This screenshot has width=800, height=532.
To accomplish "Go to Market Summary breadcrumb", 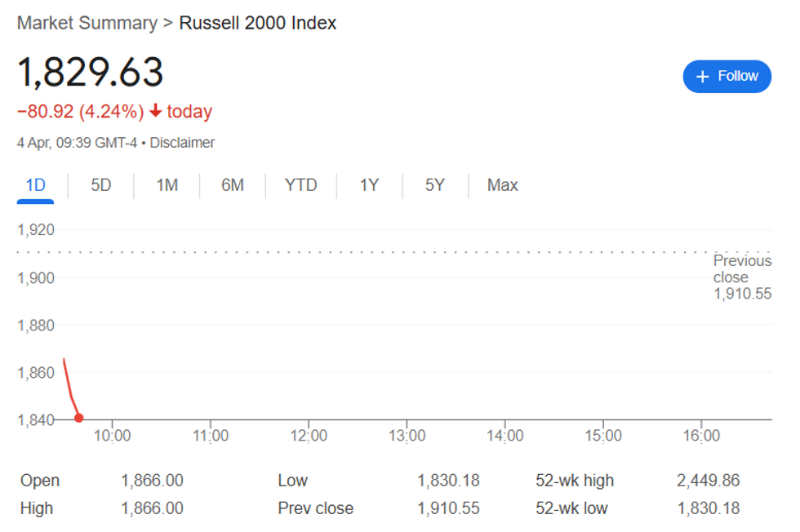I will (x=87, y=23).
